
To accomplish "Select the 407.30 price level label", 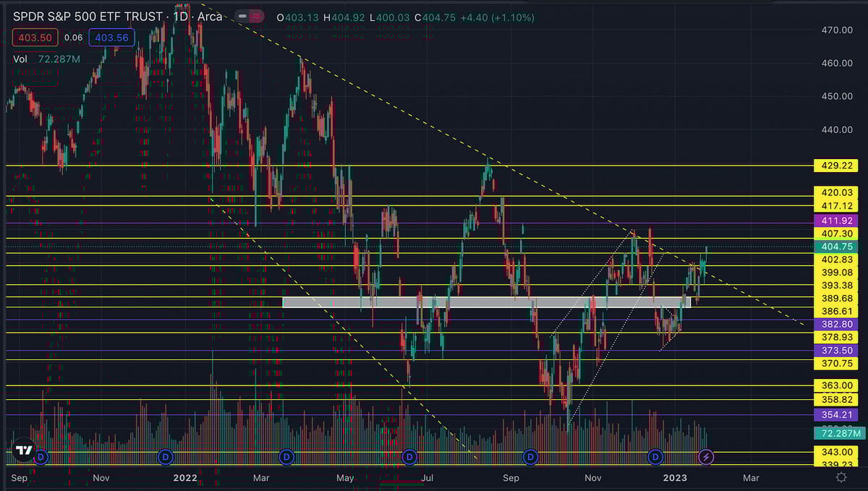I will [x=838, y=234].
